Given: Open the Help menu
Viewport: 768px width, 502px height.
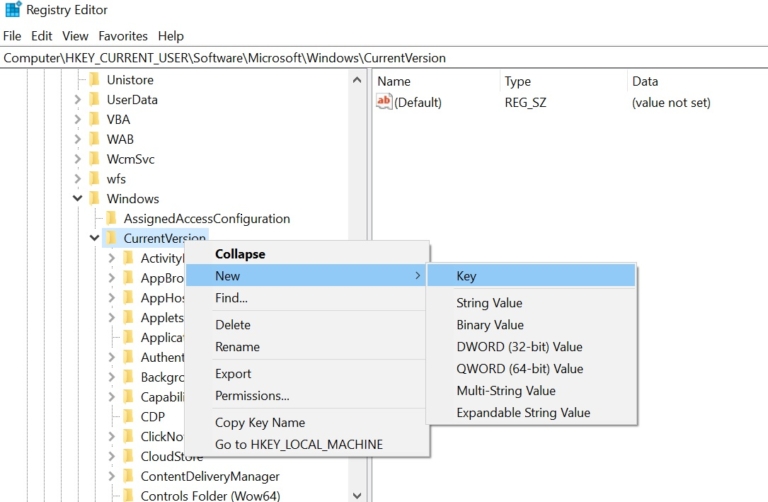Looking at the screenshot, I should 171,36.
